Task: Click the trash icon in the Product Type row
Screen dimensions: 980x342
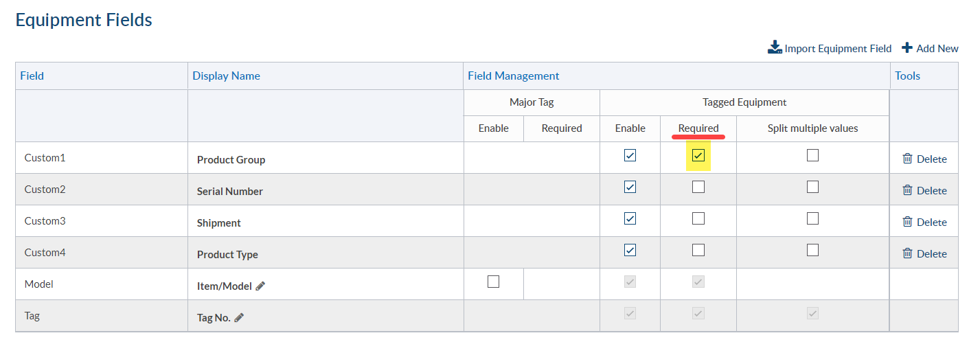Action: (907, 253)
